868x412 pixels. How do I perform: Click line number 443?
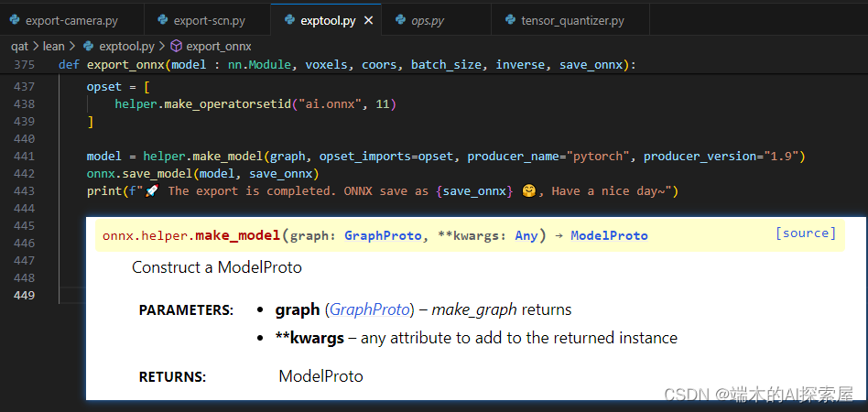25,191
